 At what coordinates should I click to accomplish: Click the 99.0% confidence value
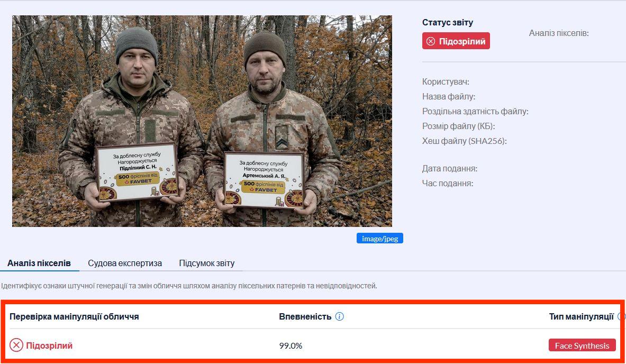tap(291, 345)
